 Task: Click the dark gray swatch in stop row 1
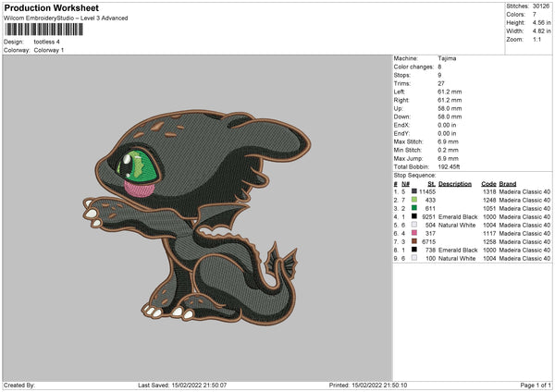414,191
